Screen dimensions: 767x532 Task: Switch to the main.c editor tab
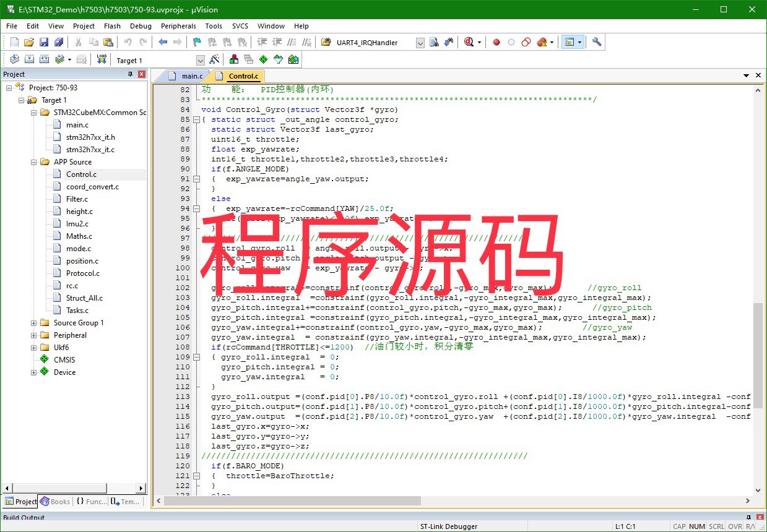[186, 76]
